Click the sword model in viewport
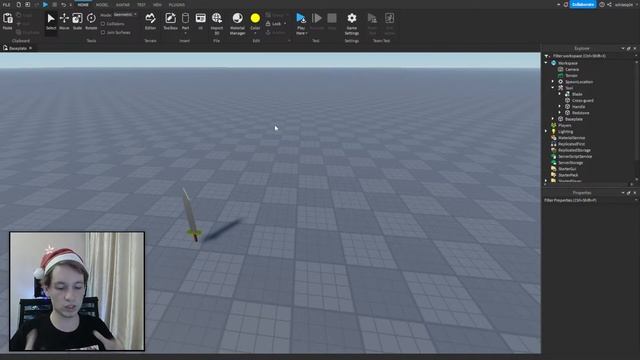This screenshot has height=360, width=640. click(x=191, y=215)
